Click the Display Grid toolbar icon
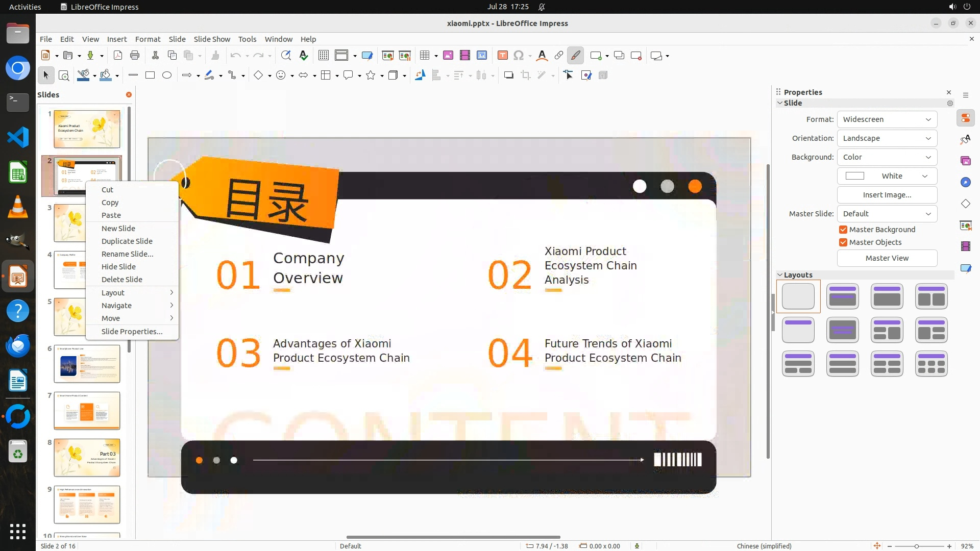The width and height of the screenshot is (980, 551). 323,56
